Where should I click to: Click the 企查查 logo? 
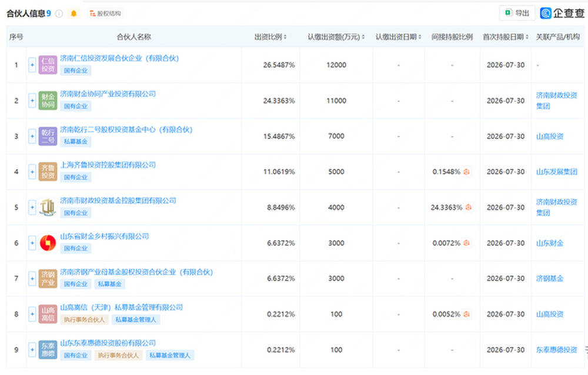click(562, 13)
